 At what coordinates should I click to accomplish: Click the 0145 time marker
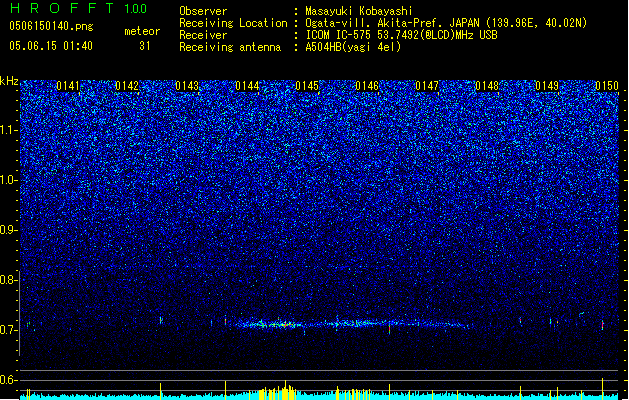(x=307, y=86)
